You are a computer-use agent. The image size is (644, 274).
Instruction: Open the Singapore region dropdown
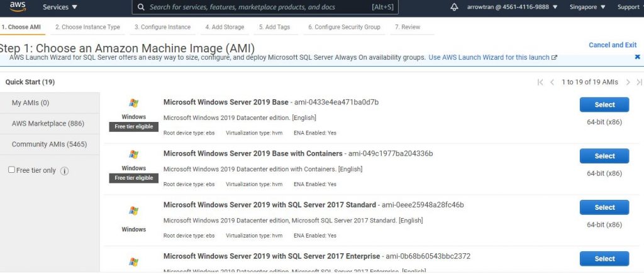click(587, 7)
